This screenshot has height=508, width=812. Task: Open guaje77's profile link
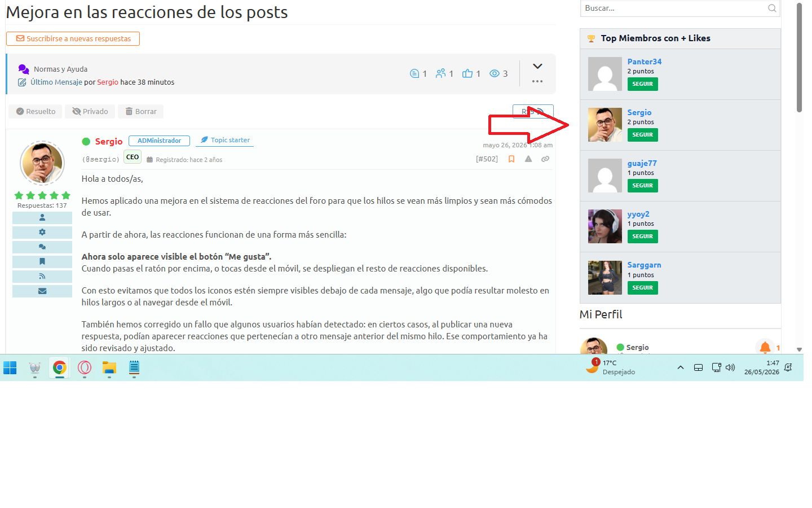pyautogui.click(x=642, y=163)
